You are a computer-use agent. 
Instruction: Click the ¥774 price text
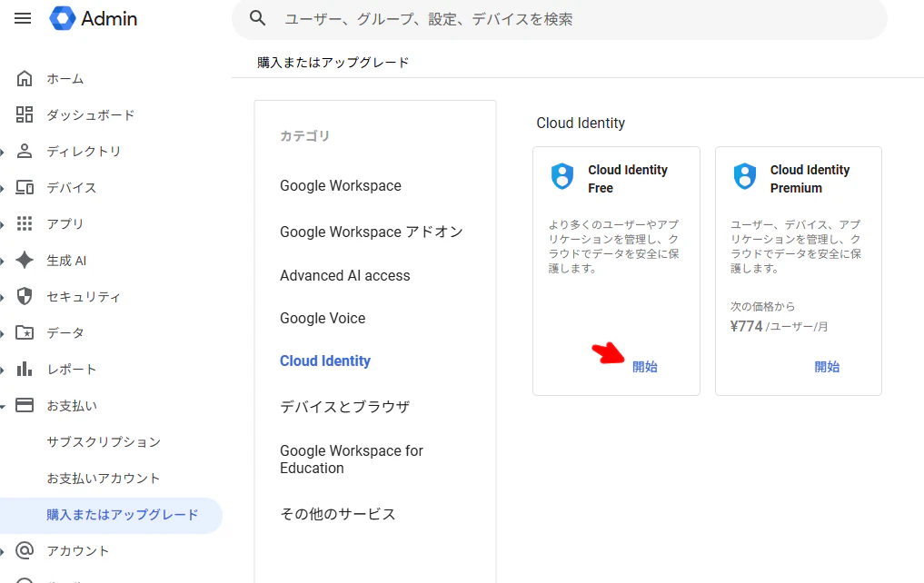coord(746,326)
